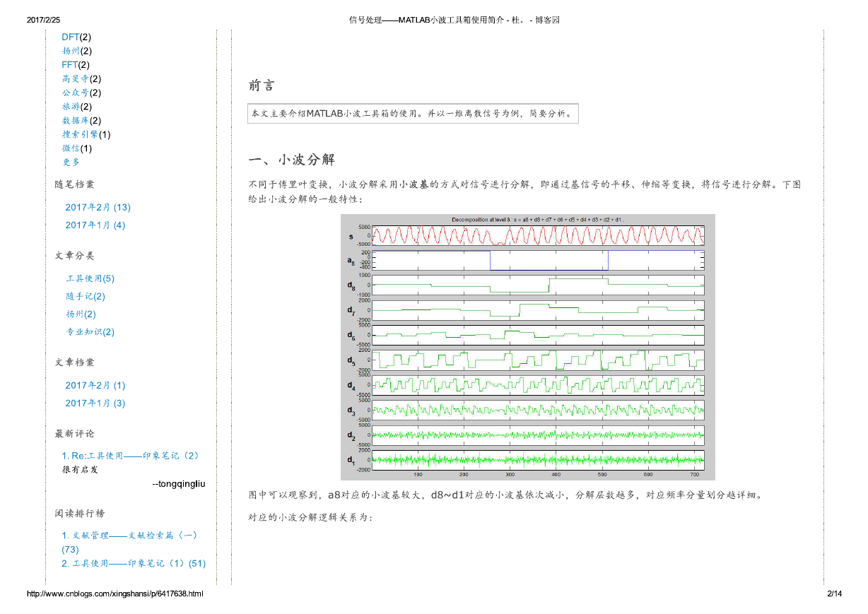Click the commenter name --tongqingliu
The height and width of the screenshot is (614, 868).
(179, 483)
